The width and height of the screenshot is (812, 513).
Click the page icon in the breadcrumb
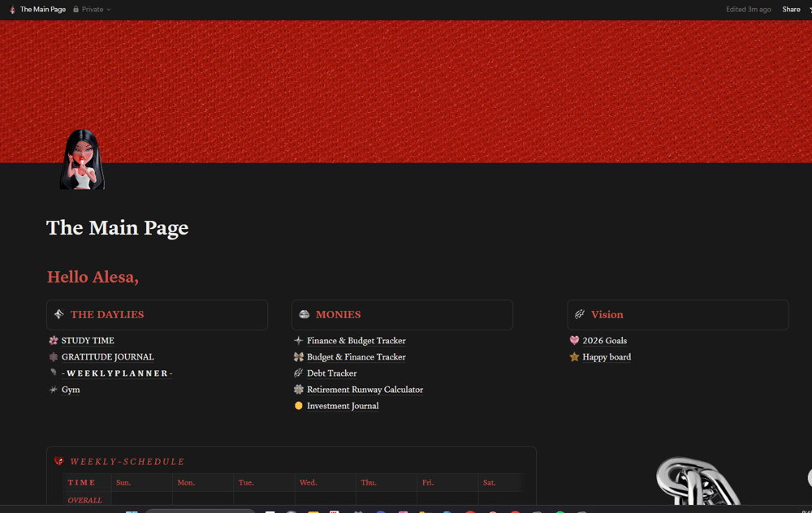(x=12, y=9)
